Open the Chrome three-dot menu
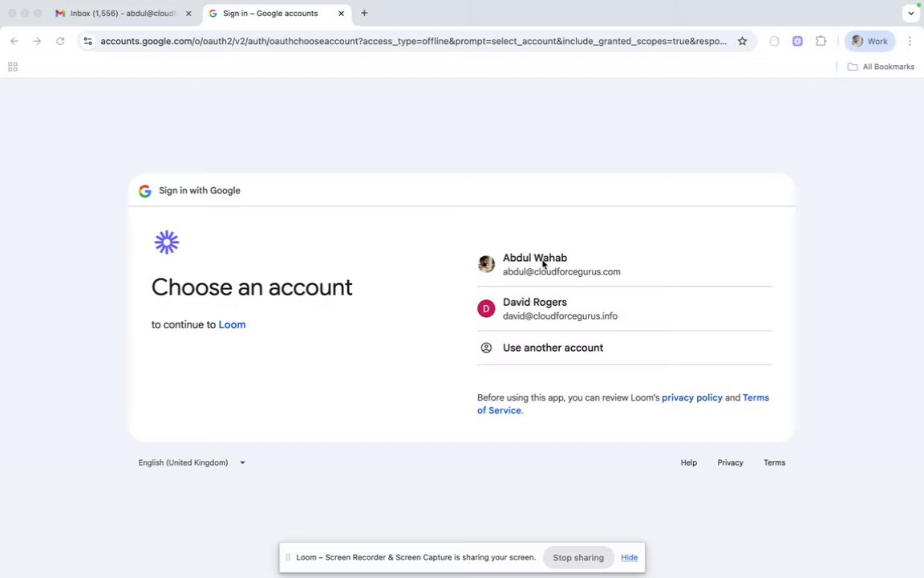 coord(910,41)
